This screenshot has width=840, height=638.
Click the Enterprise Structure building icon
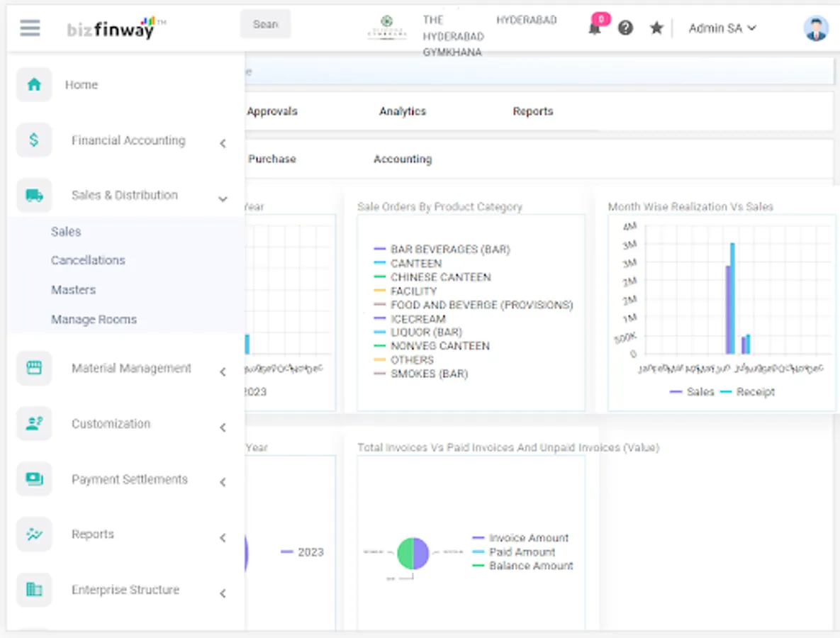click(34, 589)
